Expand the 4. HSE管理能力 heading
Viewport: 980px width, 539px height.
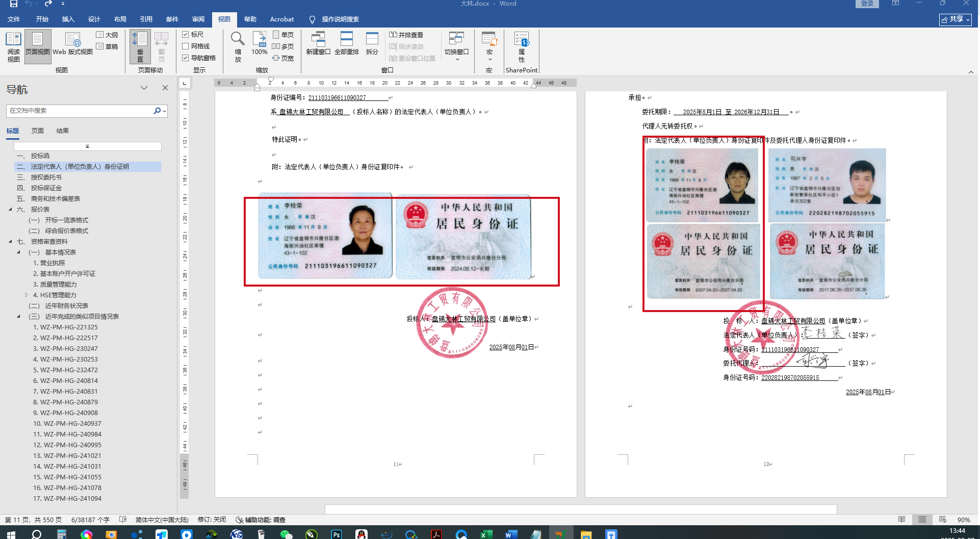tap(27, 295)
